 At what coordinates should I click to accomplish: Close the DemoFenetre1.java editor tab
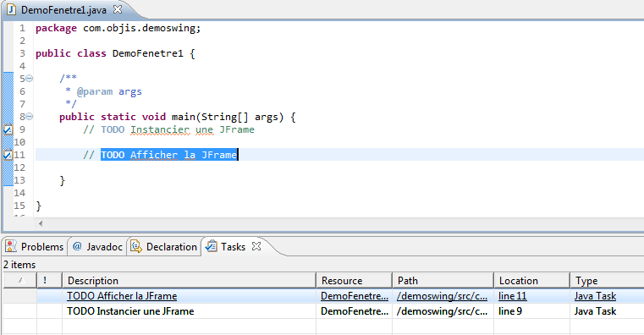pos(118,9)
